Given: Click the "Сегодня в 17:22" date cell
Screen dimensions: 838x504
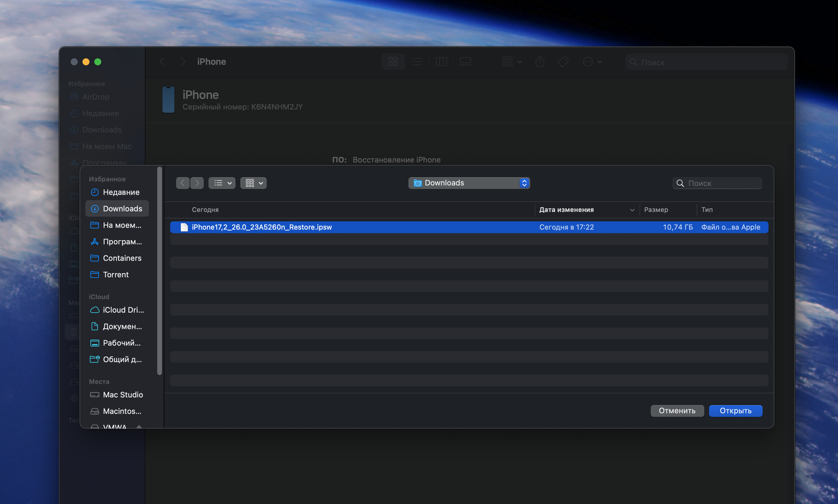Looking at the screenshot, I should point(566,227).
